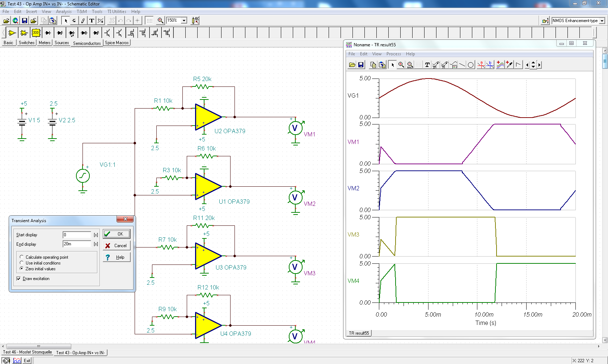The image size is (608, 364).
Task: Switch to the Switches component tab
Action: click(26, 43)
